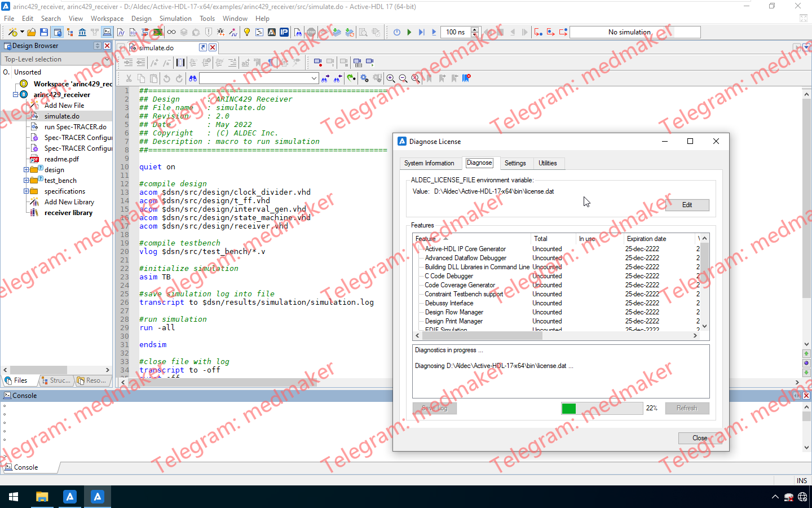Click the 100 ns simulation time field

[456, 32]
